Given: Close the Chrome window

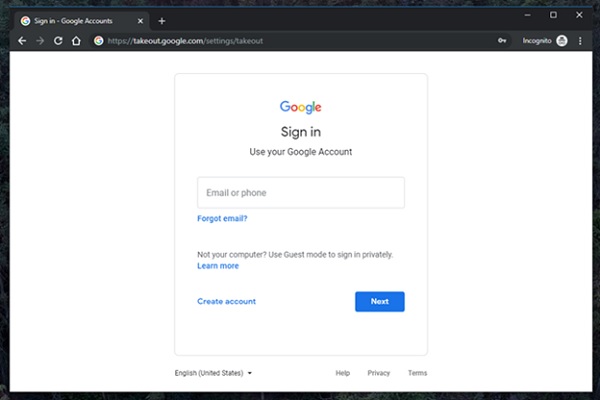Looking at the screenshot, I should (x=579, y=15).
